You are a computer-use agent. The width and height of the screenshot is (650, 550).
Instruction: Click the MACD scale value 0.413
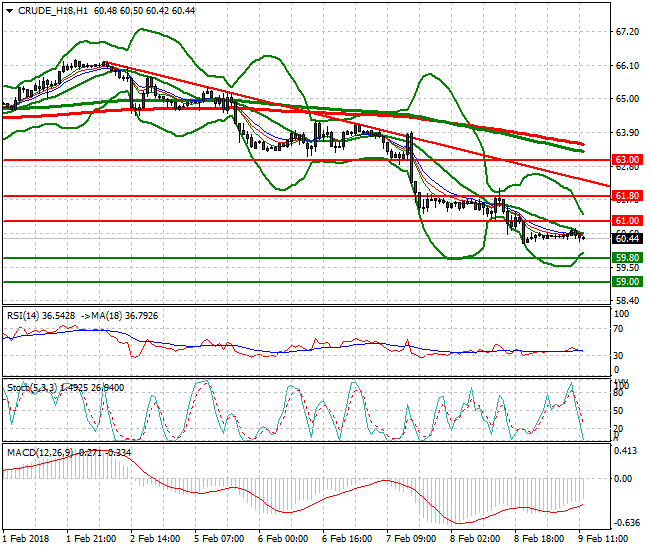(x=626, y=451)
